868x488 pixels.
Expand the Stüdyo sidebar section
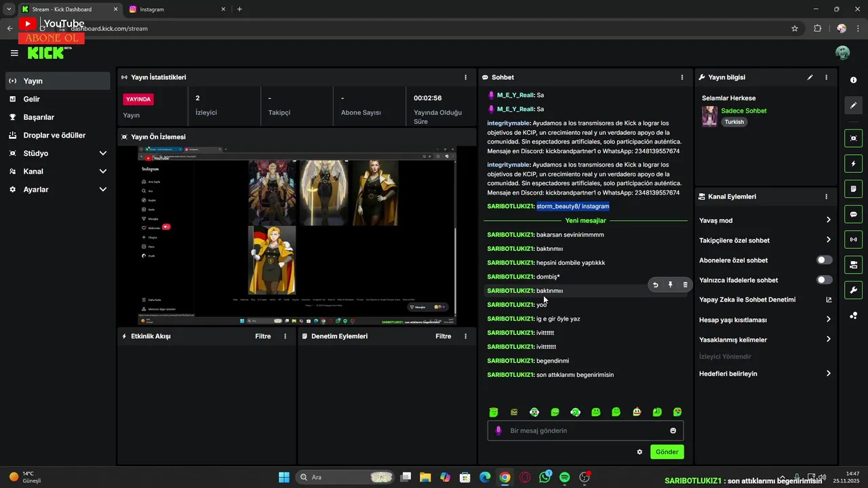[x=58, y=153]
